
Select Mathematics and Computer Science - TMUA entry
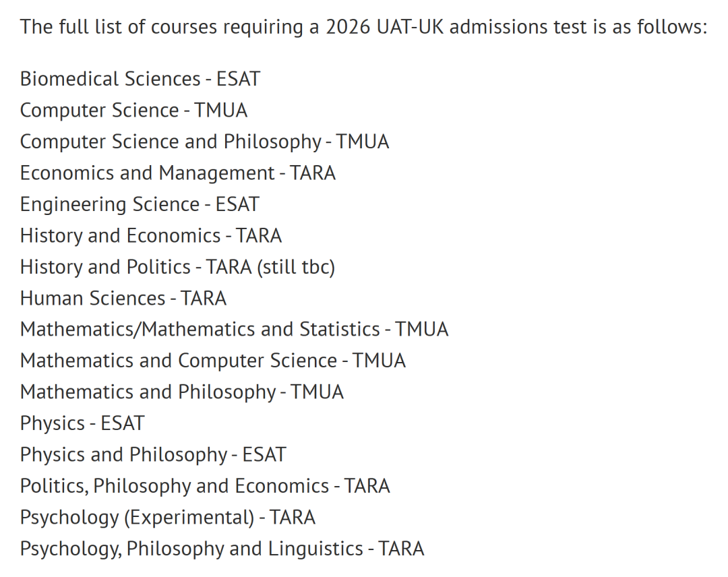click(x=212, y=361)
